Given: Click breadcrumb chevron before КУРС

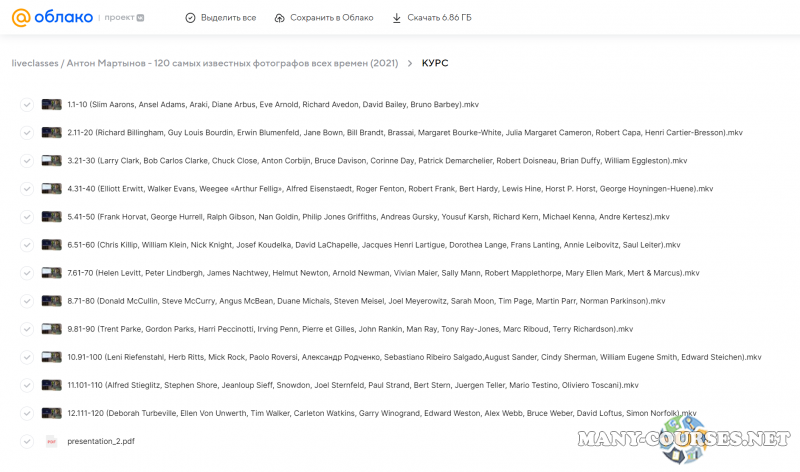Looking at the screenshot, I should pos(410,63).
